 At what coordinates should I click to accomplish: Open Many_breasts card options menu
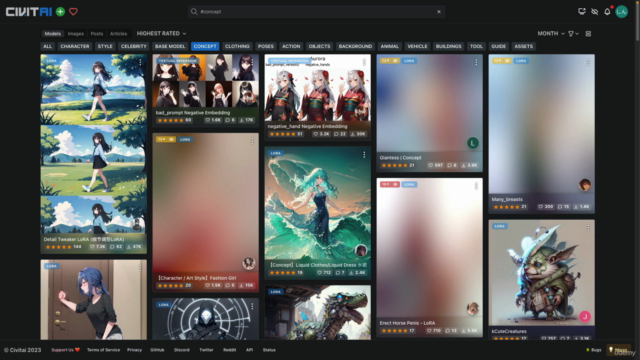click(x=588, y=62)
